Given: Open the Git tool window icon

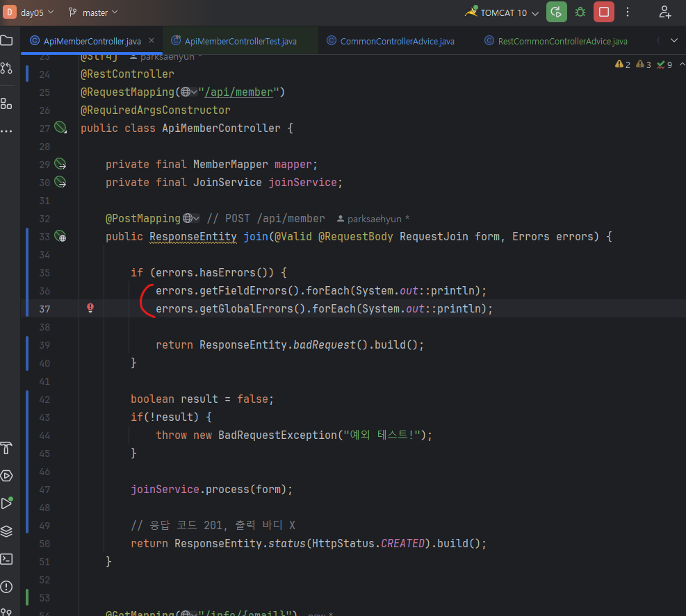Looking at the screenshot, I should point(6,612).
